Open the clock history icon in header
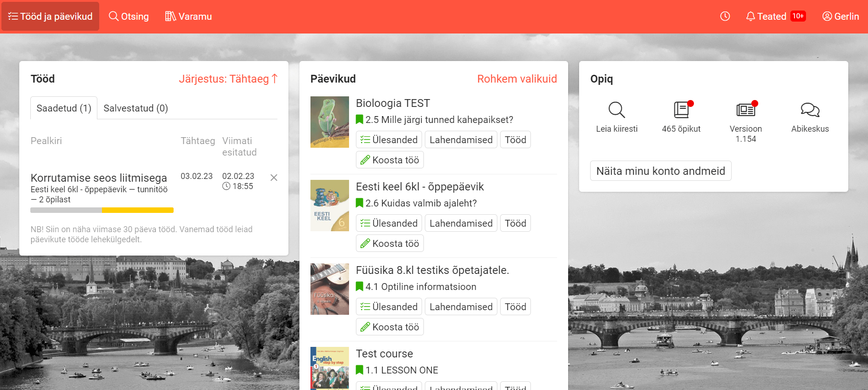 tap(725, 17)
